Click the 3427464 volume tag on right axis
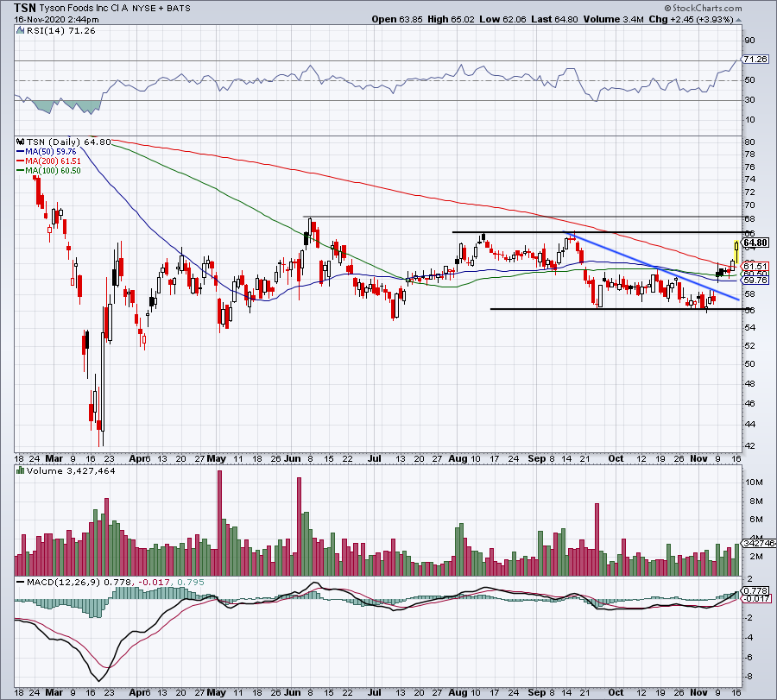Viewport: 777px width, 700px height. click(758, 544)
